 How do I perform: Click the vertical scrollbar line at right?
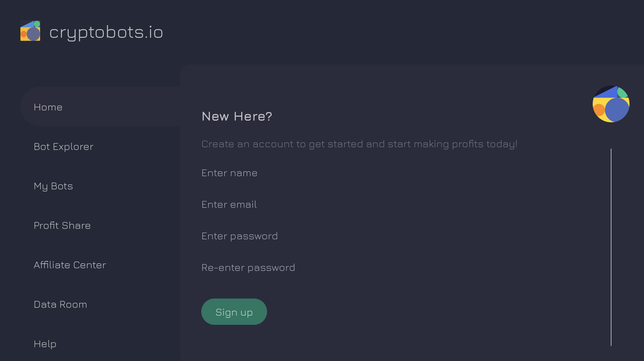click(x=611, y=247)
